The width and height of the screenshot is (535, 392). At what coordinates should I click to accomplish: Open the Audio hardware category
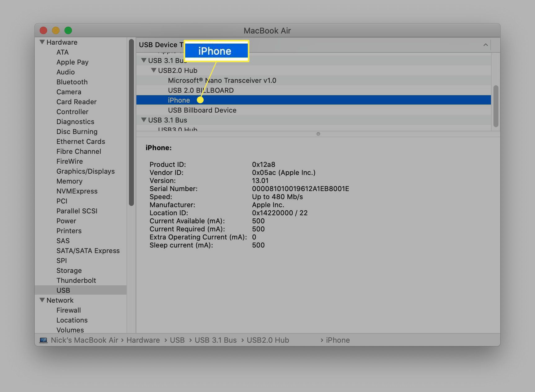(x=65, y=72)
